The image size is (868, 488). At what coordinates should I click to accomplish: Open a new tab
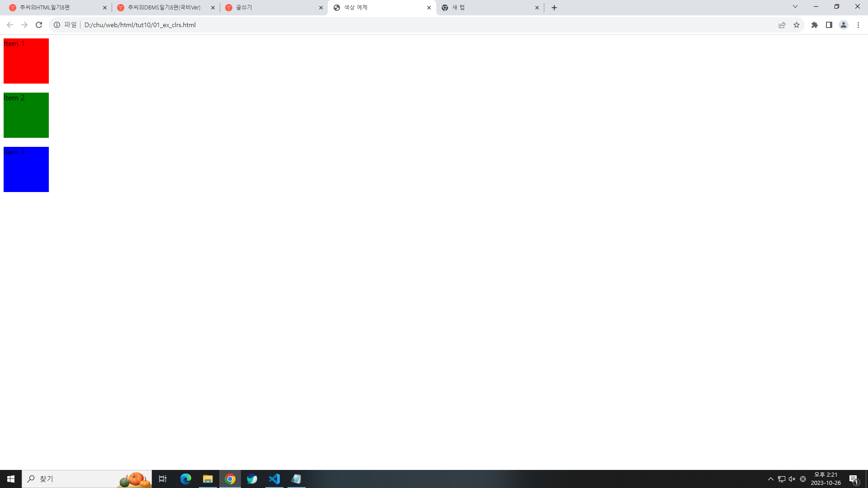[554, 8]
